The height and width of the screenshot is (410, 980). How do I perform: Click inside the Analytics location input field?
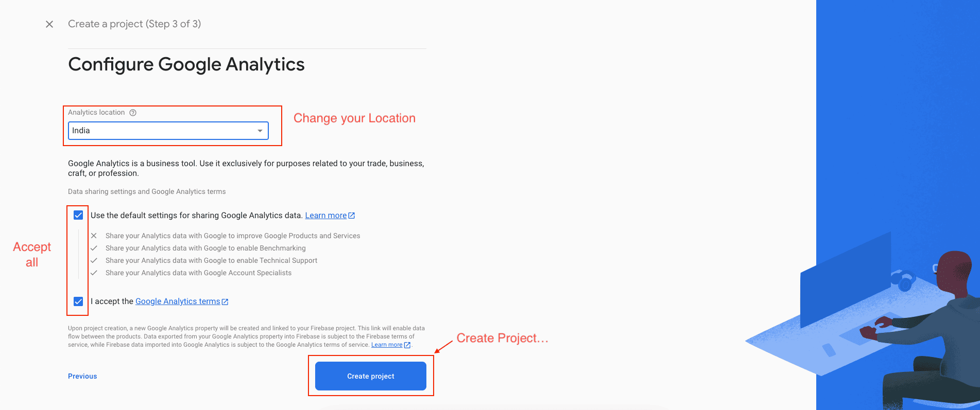tap(154, 131)
